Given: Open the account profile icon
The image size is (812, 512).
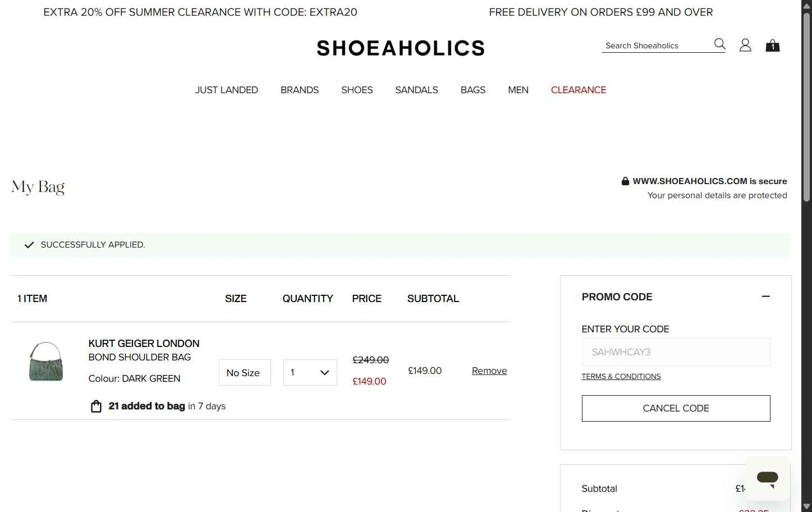Looking at the screenshot, I should (745, 45).
